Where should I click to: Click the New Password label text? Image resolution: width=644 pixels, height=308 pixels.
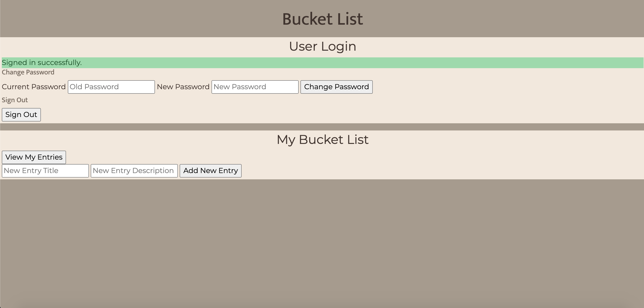click(x=183, y=87)
